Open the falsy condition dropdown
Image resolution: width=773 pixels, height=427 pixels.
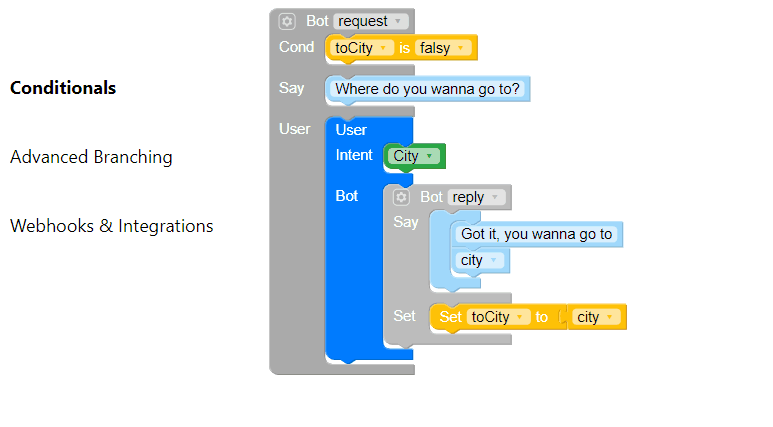[443, 48]
